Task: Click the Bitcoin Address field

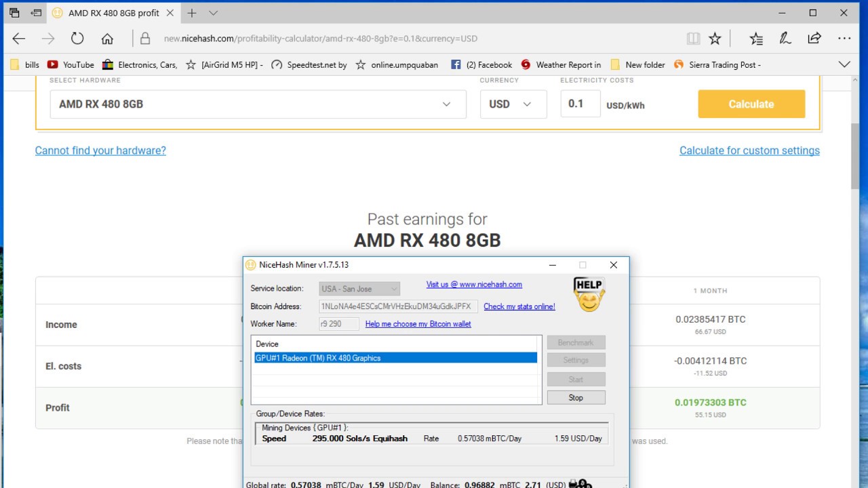Action: [x=399, y=306]
